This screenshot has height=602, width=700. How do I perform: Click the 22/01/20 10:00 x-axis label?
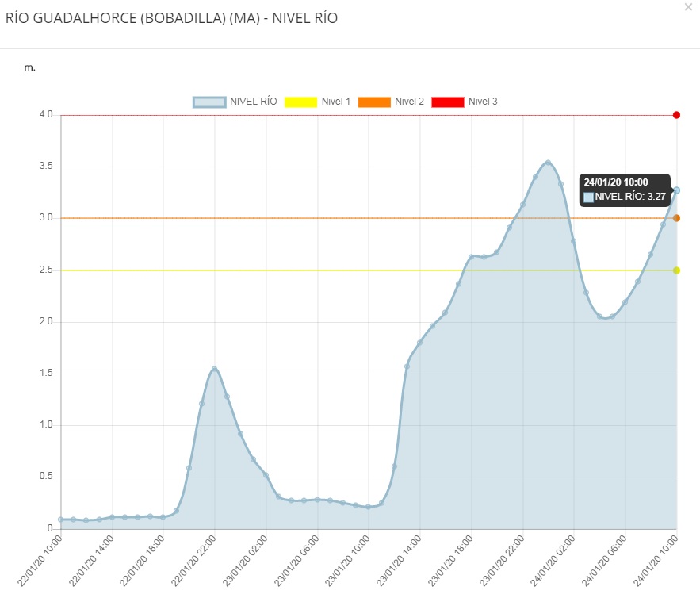[x=40, y=561]
